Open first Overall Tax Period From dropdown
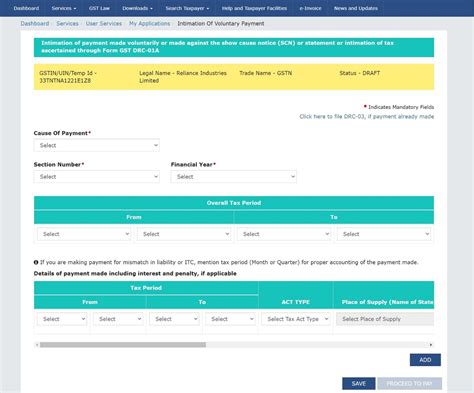This screenshot has width=474, height=393. (x=84, y=234)
